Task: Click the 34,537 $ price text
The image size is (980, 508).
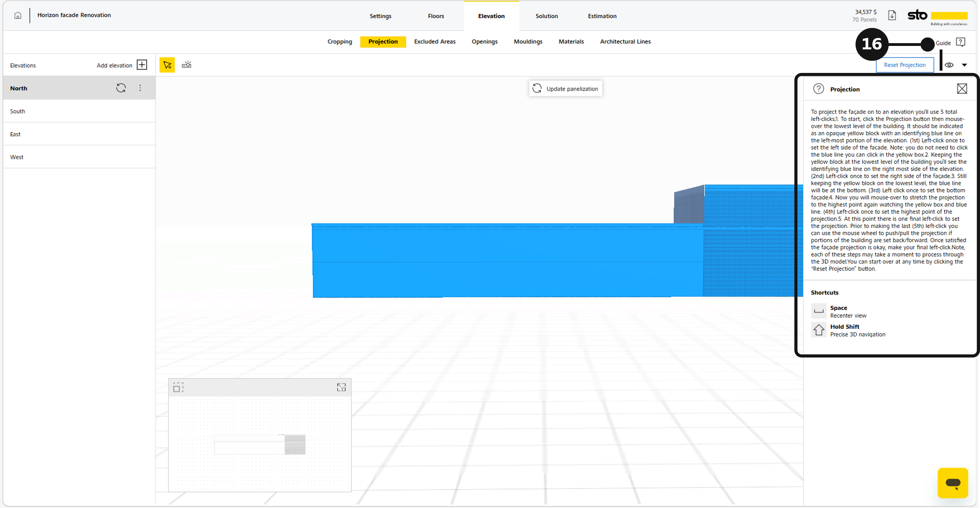Action: pos(865,12)
